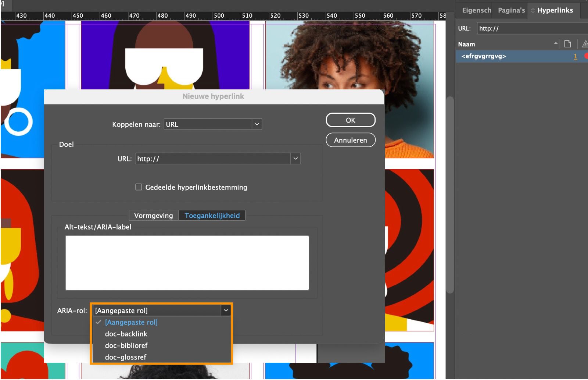Expand the URL history dropdown arrow
The image size is (588, 380).
point(295,159)
